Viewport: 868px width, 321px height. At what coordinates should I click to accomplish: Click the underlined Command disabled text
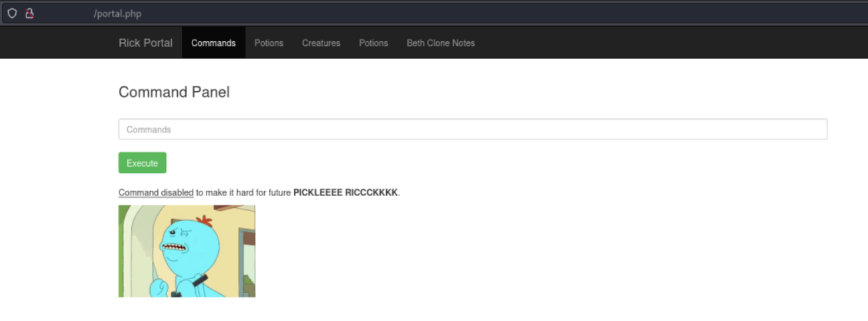click(x=156, y=193)
